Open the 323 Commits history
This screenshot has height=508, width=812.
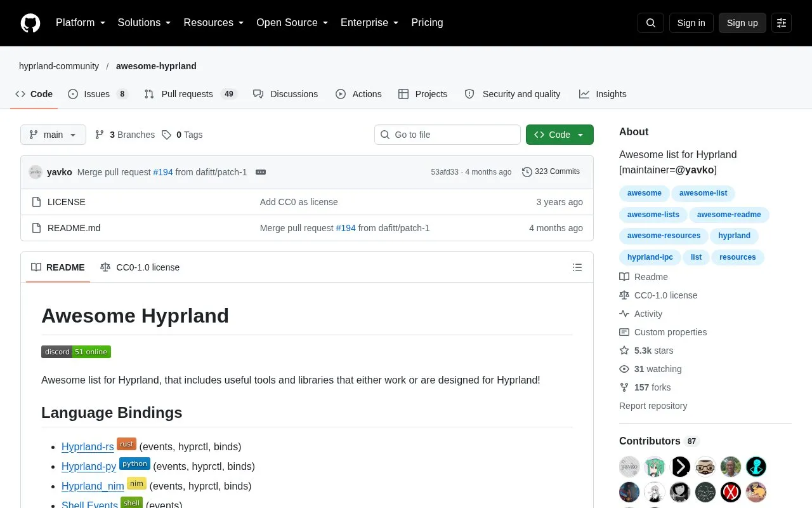[551, 171]
